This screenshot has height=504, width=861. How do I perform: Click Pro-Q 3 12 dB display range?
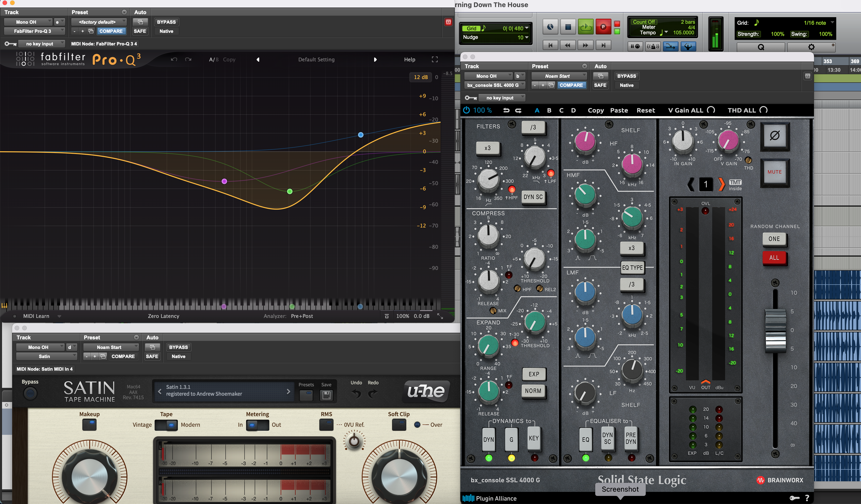pyautogui.click(x=421, y=77)
